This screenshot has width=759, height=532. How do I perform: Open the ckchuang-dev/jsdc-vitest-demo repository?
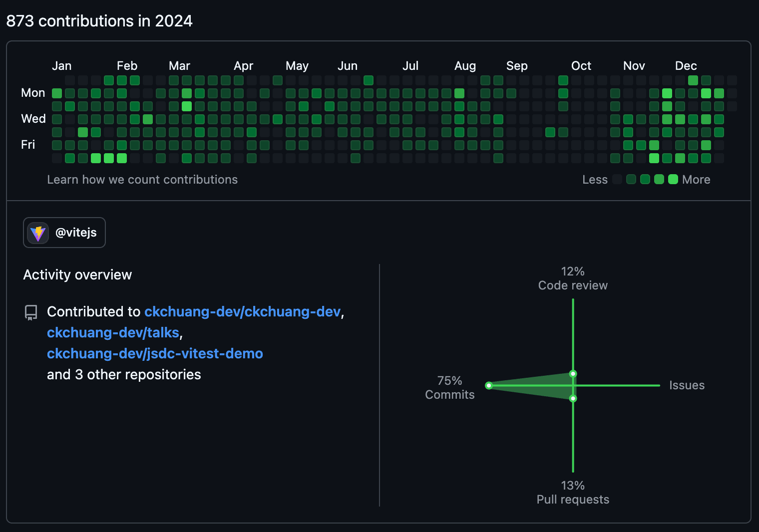pos(155,353)
